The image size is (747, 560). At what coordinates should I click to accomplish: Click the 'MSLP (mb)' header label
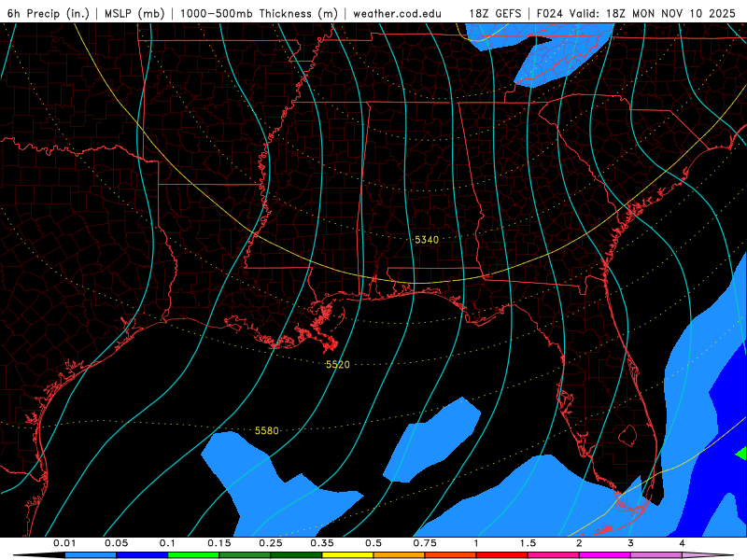tap(134, 13)
